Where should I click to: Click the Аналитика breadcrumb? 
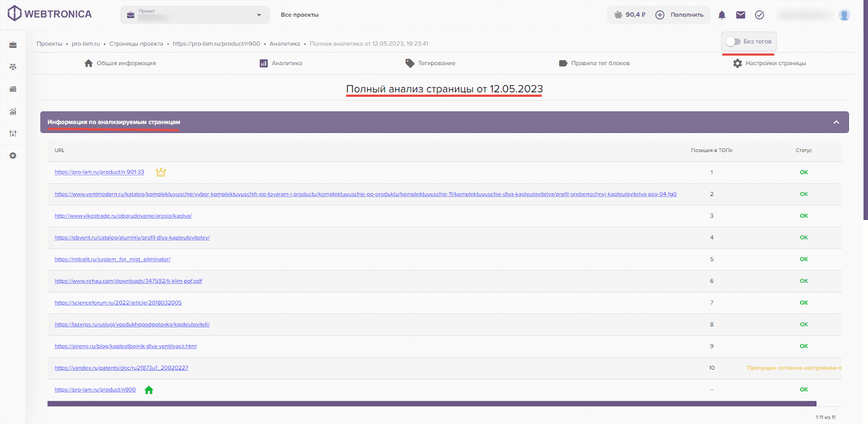[285, 43]
